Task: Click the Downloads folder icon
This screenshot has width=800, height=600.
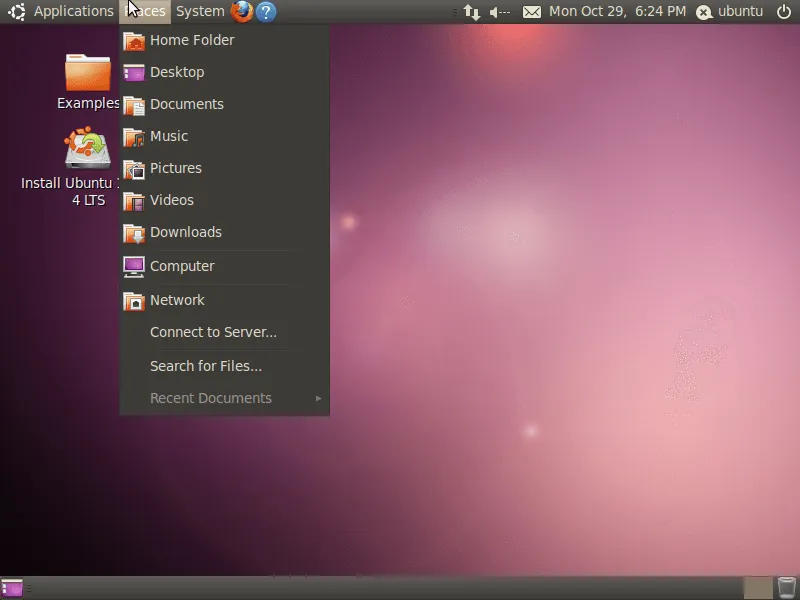Action: [x=134, y=233]
